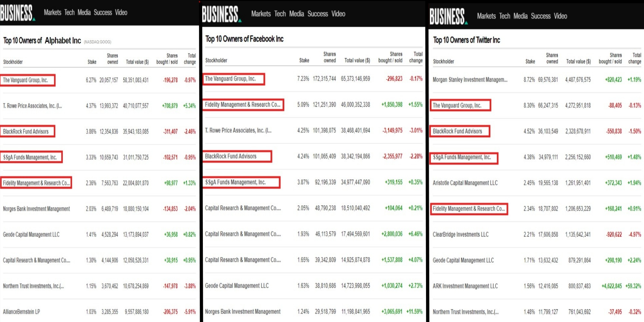Click SSgA Funds Management in Facebook owners
Image resolution: width=644 pixels, height=322 pixels.
click(235, 183)
